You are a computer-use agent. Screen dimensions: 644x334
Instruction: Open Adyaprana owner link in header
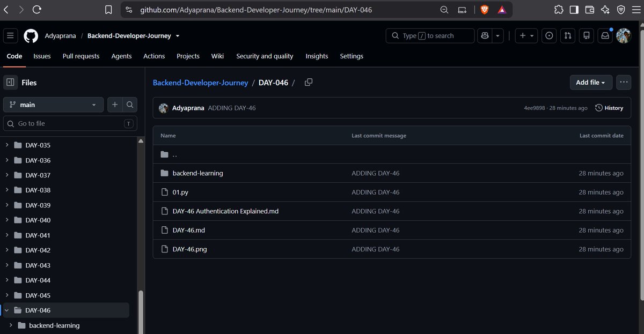(x=60, y=36)
